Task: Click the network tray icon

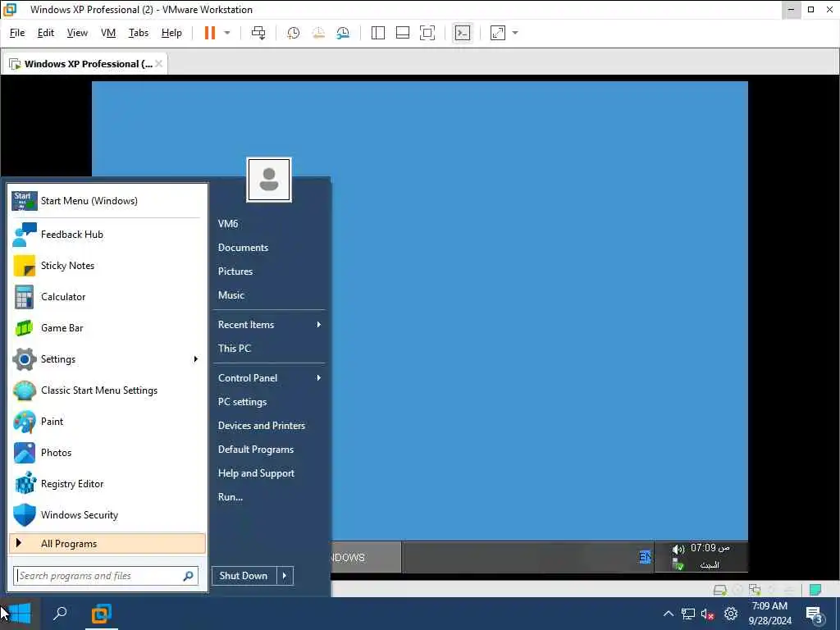Action: [688, 614]
